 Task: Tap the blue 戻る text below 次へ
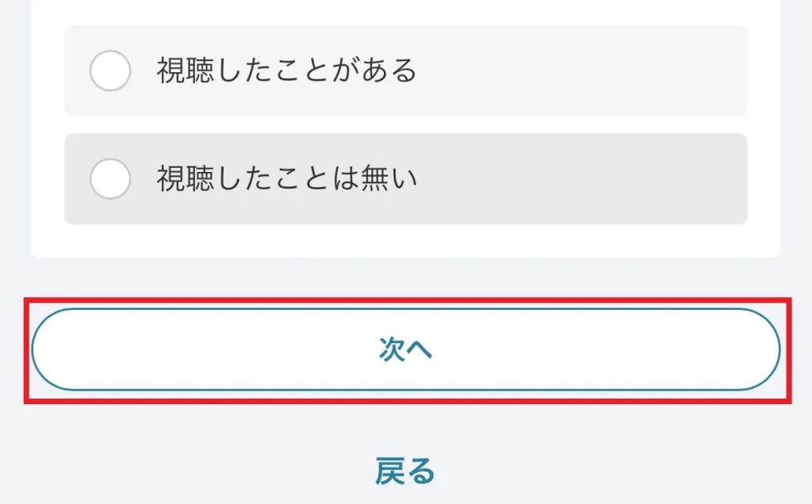coord(405,472)
